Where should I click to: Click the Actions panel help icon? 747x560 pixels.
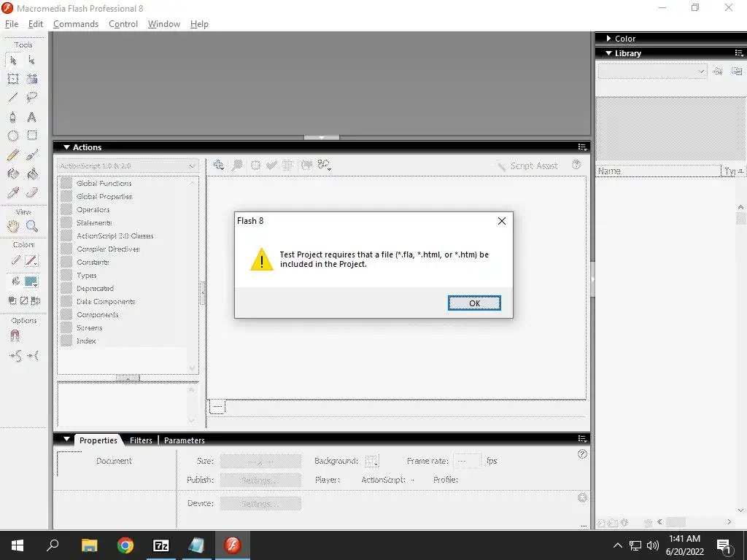tap(576, 165)
